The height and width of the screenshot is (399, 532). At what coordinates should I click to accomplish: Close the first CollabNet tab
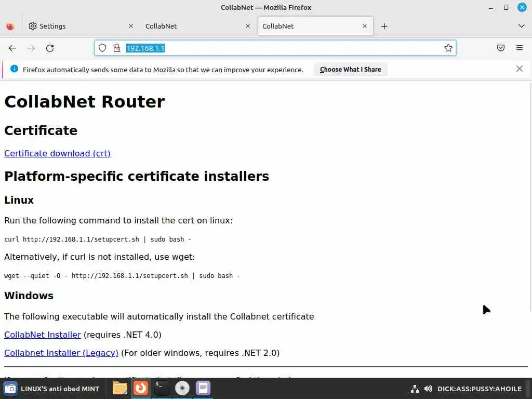tap(248, 26)
